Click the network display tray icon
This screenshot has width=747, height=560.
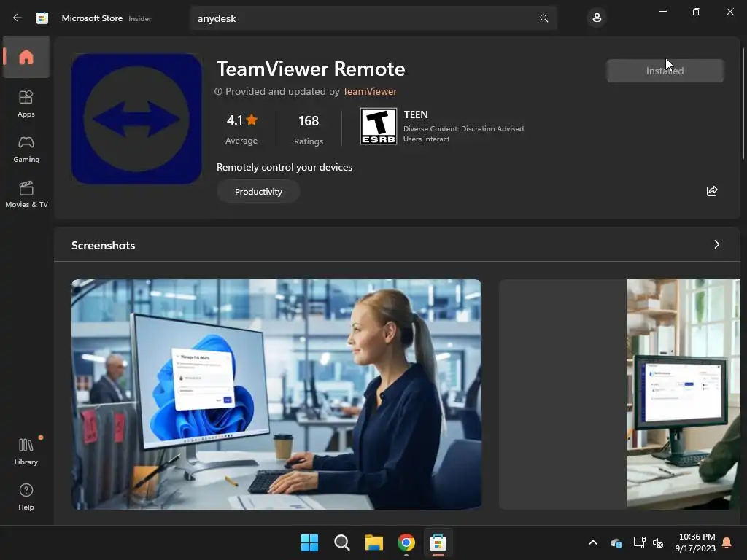pyautogui.click(x=639, y=542)
